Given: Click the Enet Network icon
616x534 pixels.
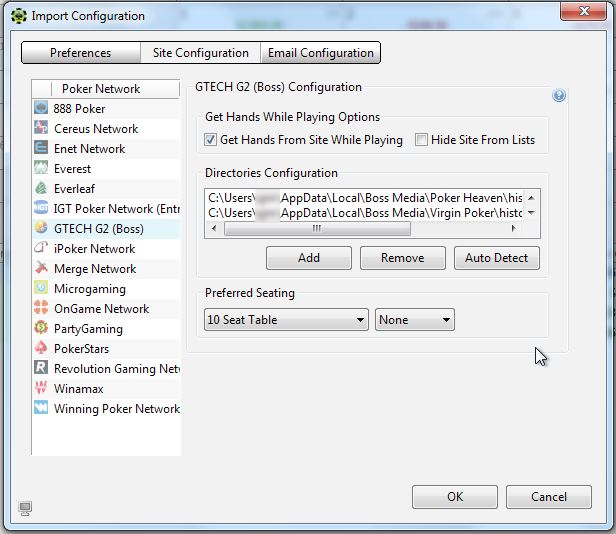Looking at the screenshot, I should tap(41, 148).
